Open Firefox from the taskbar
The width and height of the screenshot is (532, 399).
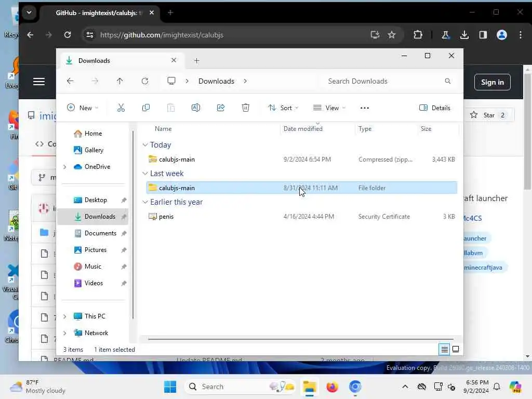(332, 387)
